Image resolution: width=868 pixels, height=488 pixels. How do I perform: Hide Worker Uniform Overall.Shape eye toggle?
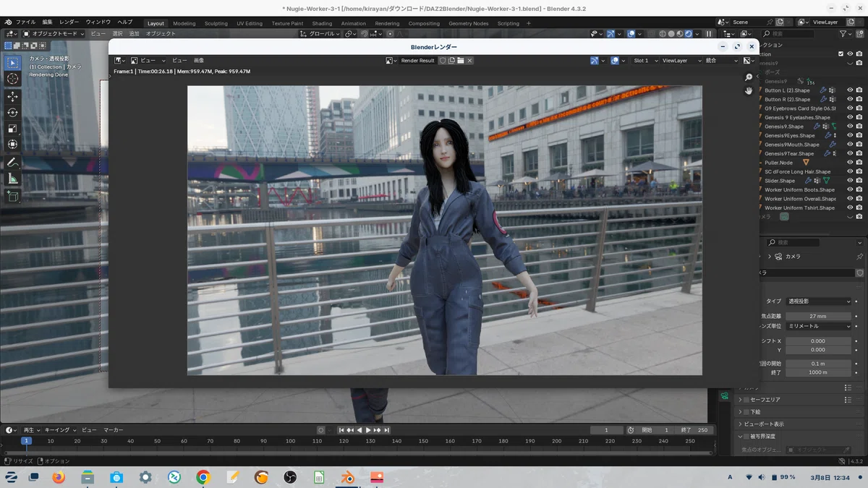(x=850, y=199)
